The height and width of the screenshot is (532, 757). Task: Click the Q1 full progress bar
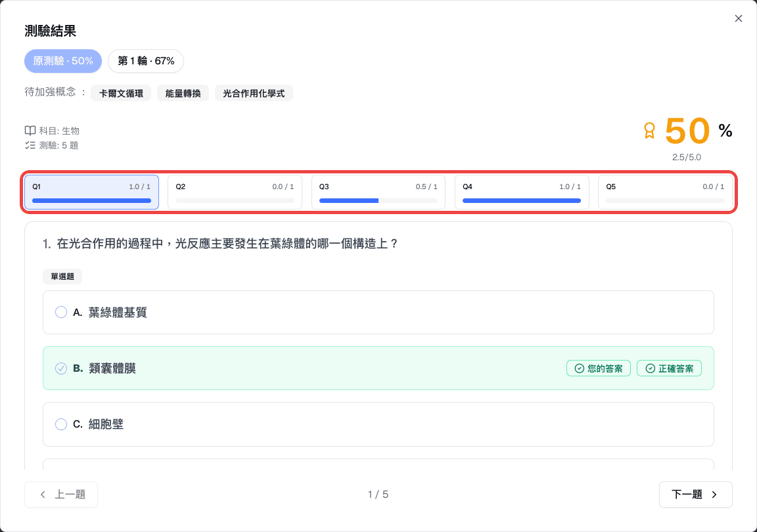92,201
